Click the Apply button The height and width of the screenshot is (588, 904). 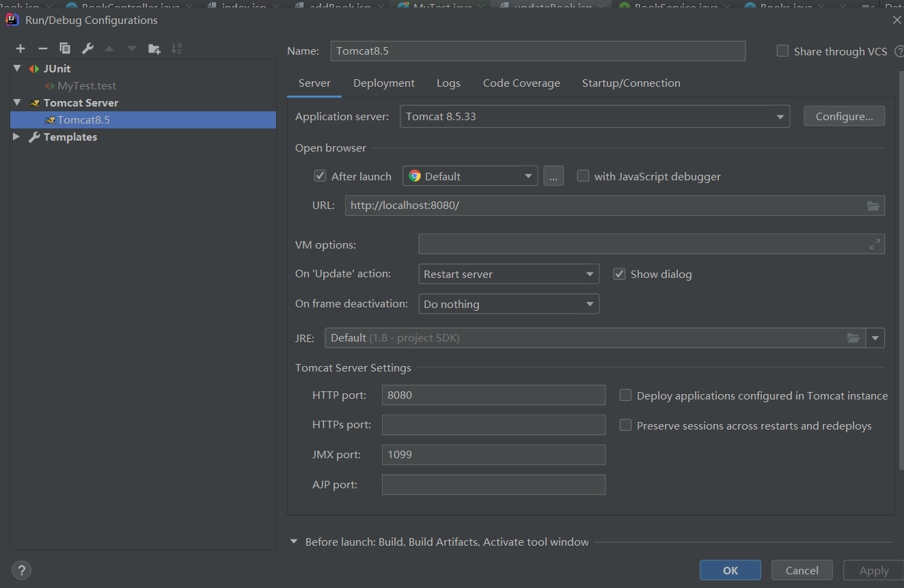(874, 570)
